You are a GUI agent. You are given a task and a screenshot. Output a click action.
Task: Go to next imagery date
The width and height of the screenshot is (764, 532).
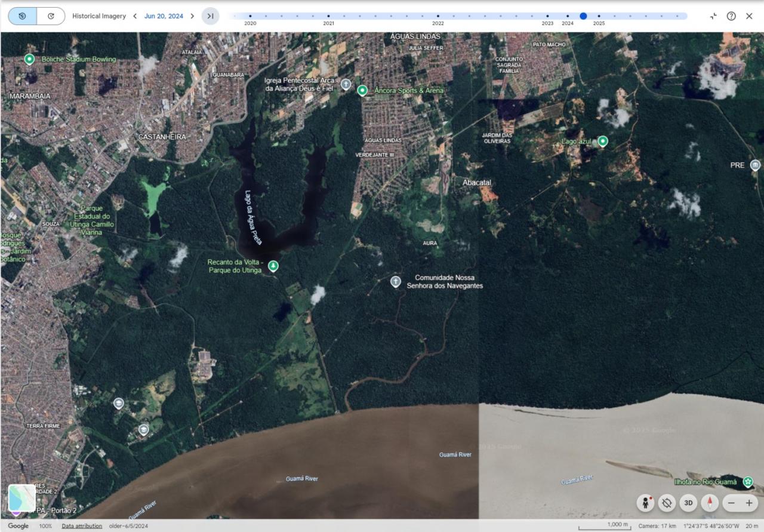coord(192,16)
